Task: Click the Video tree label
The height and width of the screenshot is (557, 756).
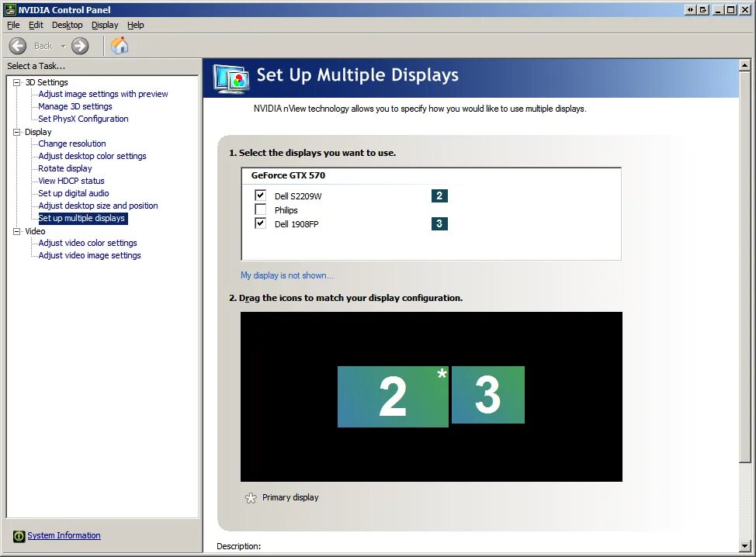Action: [x=35, y=231]
